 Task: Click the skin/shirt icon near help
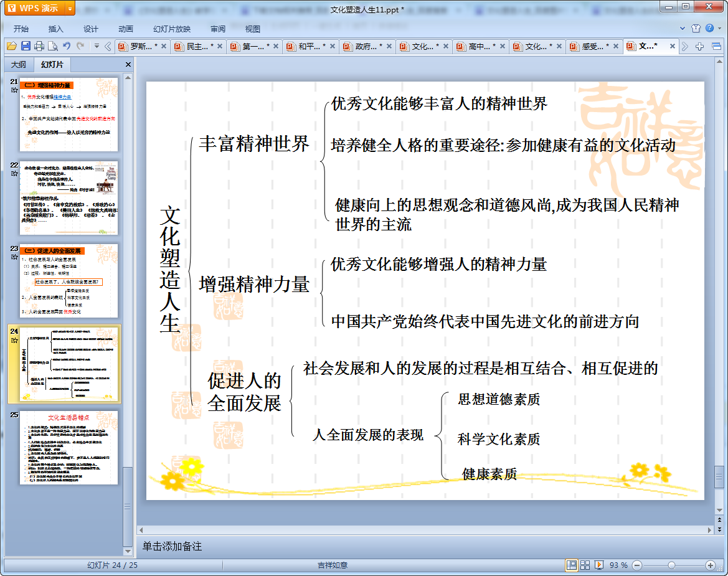pyautogui.click(x=696, y=28)
